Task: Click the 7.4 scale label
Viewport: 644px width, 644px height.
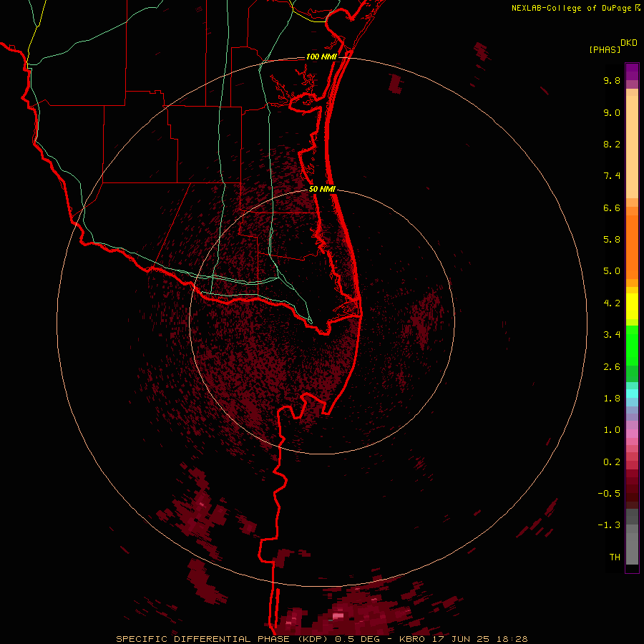Action: [x=612, y=176]
